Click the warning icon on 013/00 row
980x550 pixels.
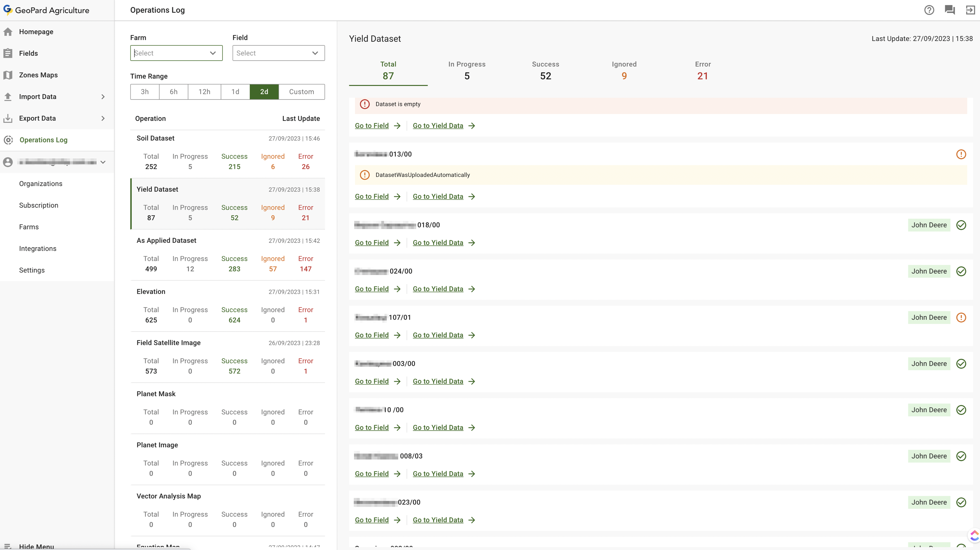point(961,154)
